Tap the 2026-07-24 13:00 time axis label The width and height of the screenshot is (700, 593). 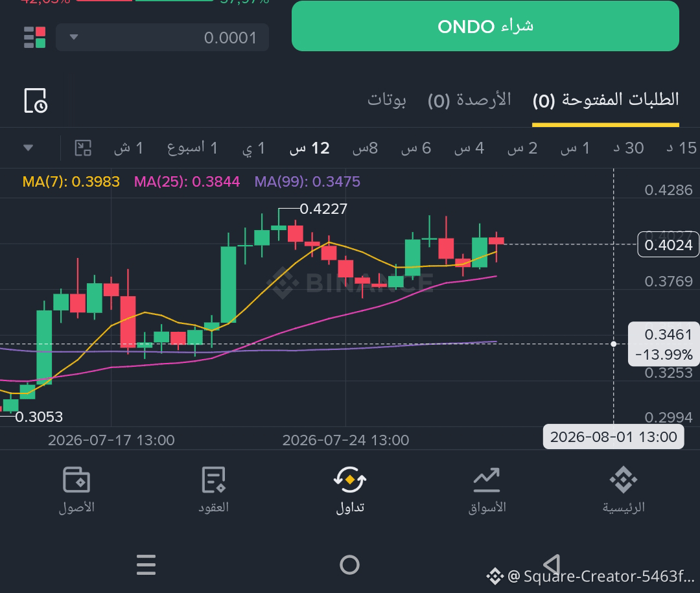(x=346, y=440)
